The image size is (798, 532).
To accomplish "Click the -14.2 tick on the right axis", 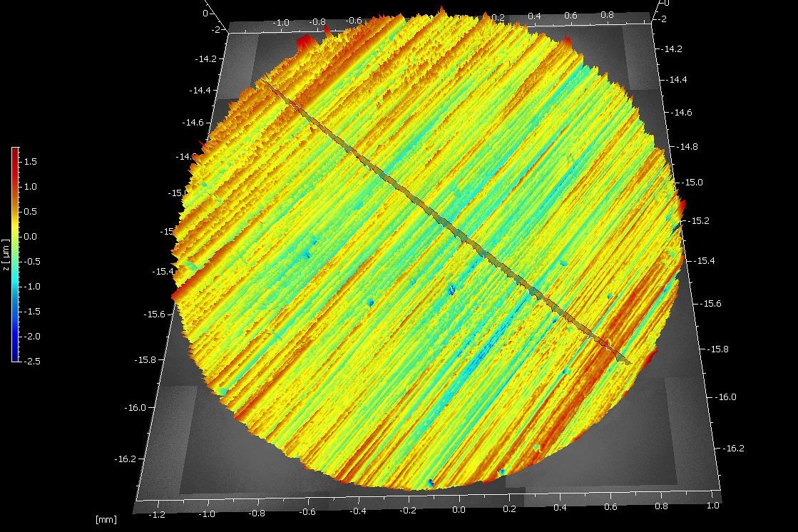I will pos(672,48).
